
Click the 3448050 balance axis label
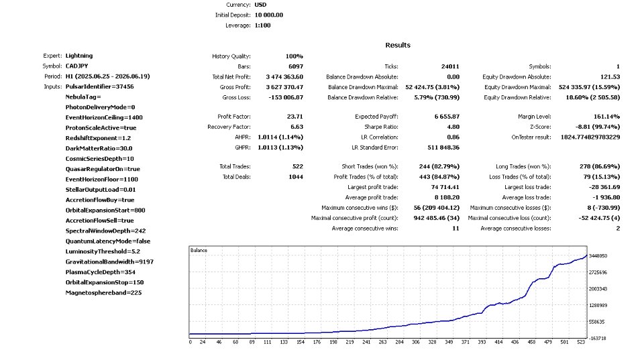[x=598, y=256]
